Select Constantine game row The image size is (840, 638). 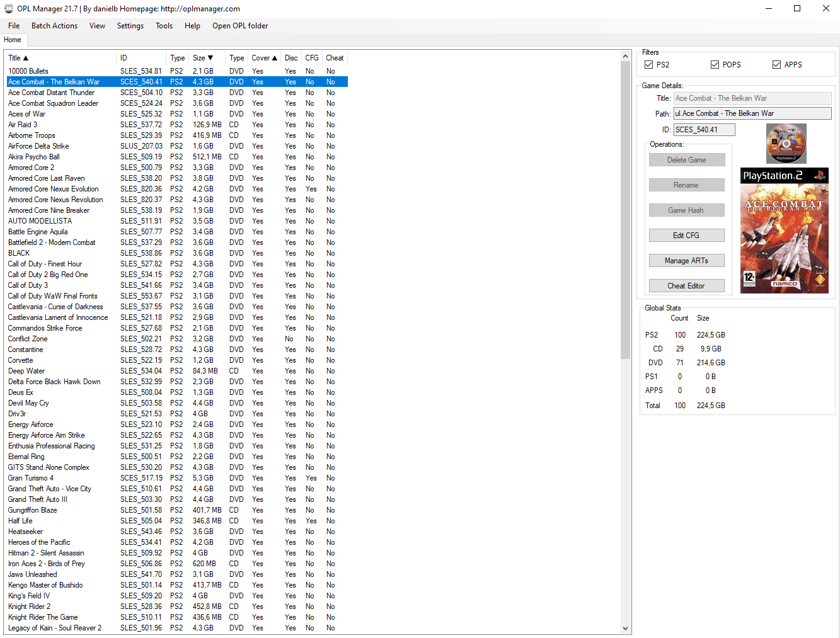pyautogui.click(x=177, y=350)
